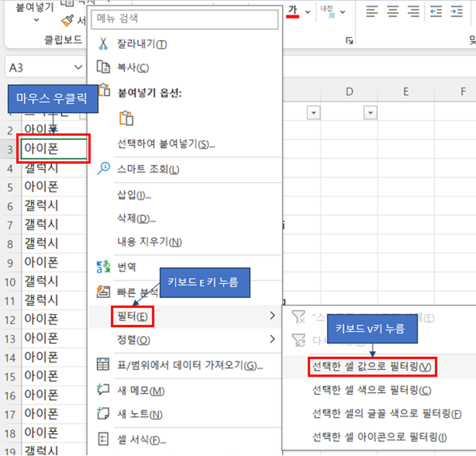Click the Align Right icon in ribbon
The width and height of the screenshot is (476, 456).
click(413, 12)
